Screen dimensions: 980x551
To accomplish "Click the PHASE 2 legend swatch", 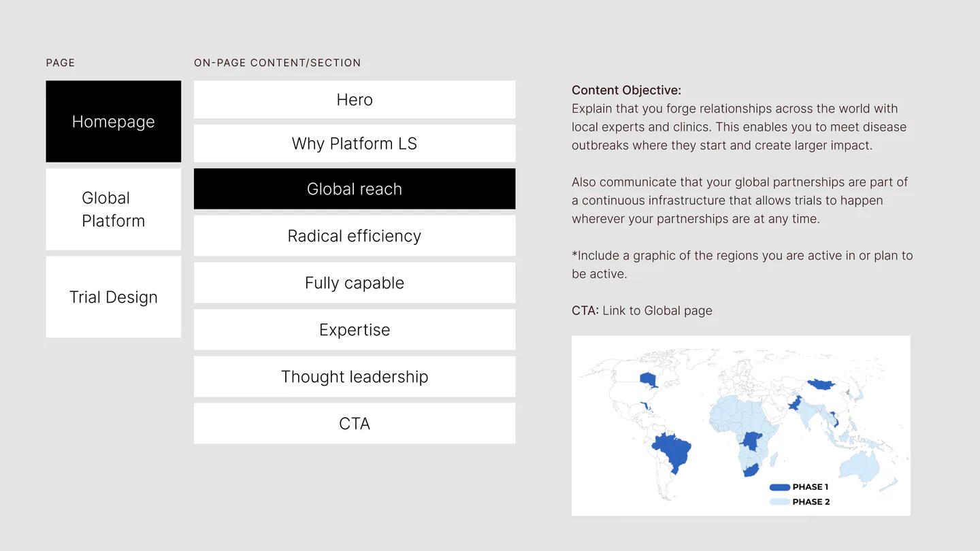I will (780, 502).
